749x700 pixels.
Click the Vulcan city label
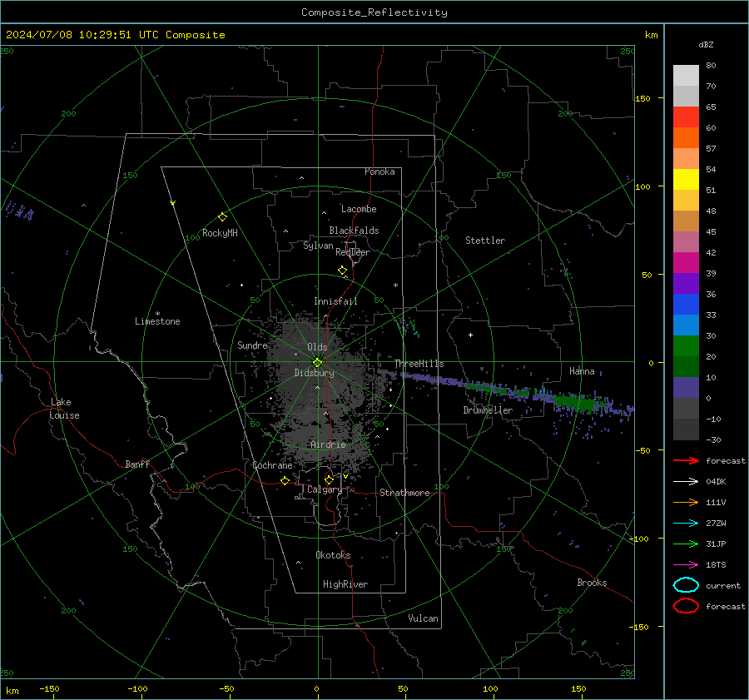point(424,618)
